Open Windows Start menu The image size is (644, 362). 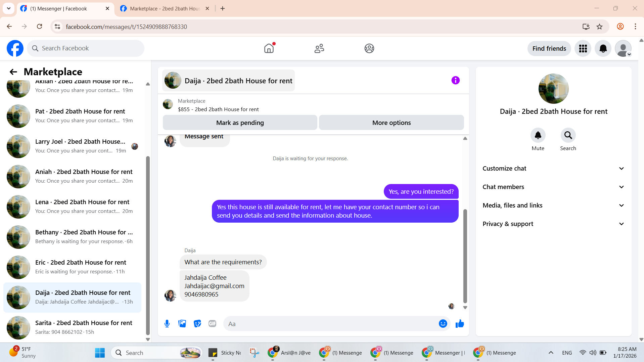pos(100,353)
